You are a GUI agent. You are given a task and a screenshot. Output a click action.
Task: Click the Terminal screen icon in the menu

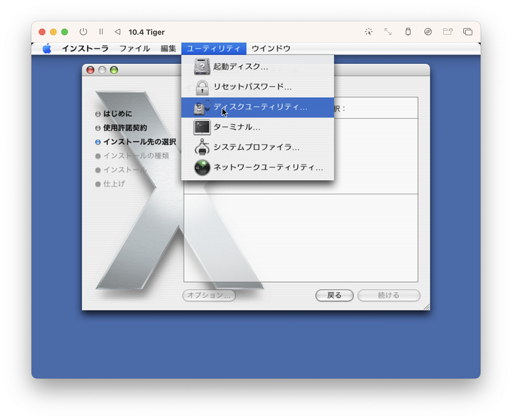[202, 127]
